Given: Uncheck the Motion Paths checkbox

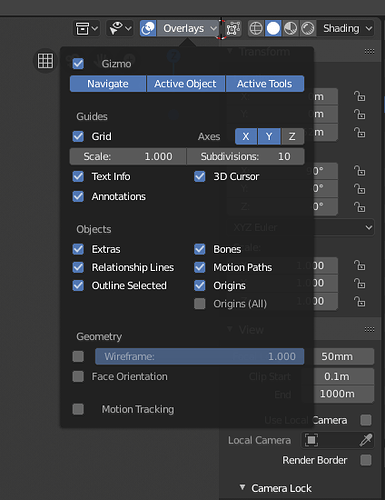Looking at the screenshot, I should click(200, 267).
